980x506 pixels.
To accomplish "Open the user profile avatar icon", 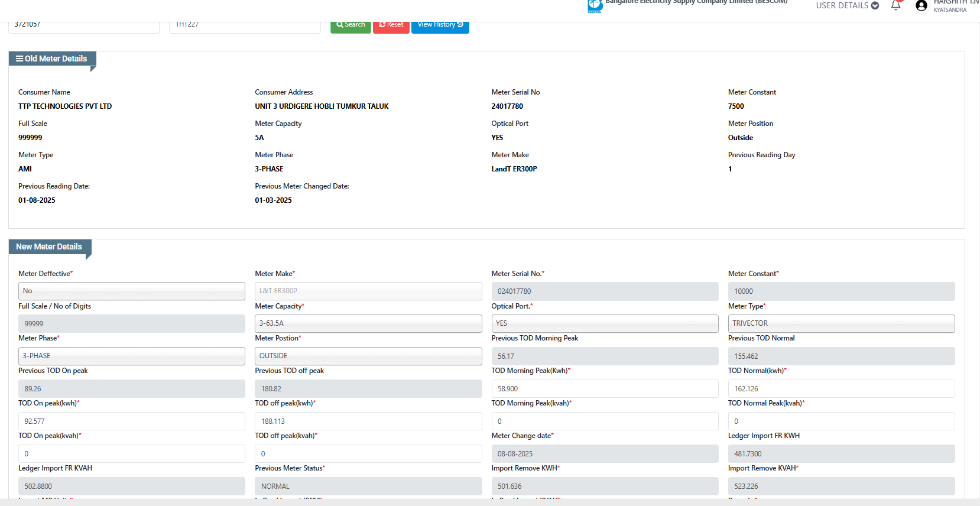I will pos(921,6).
